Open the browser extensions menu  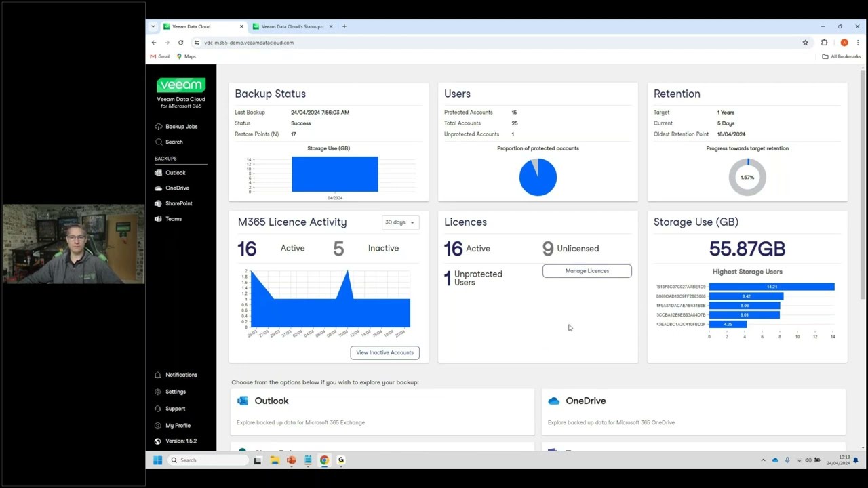coord(825,43)
